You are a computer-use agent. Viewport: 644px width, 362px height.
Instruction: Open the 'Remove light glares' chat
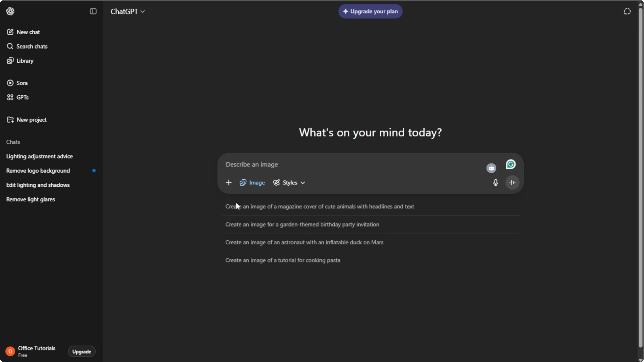[x=30, y=199]
